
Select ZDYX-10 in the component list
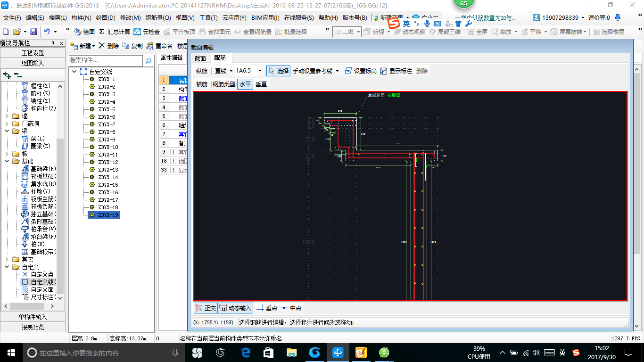point(108,147)
